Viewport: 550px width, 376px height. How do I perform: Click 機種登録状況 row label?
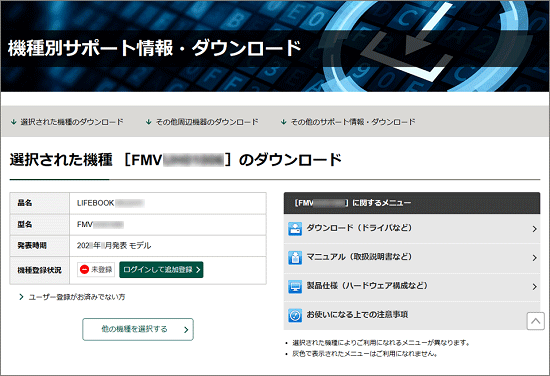[39, 270]
